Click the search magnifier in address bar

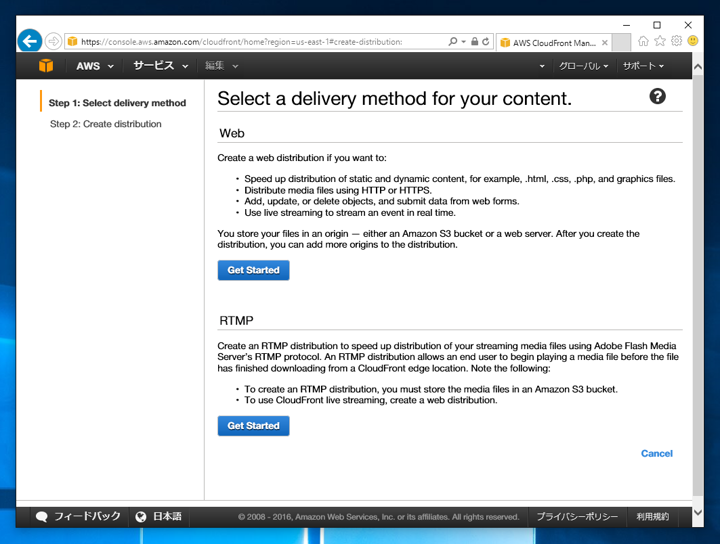pos(453,41)
